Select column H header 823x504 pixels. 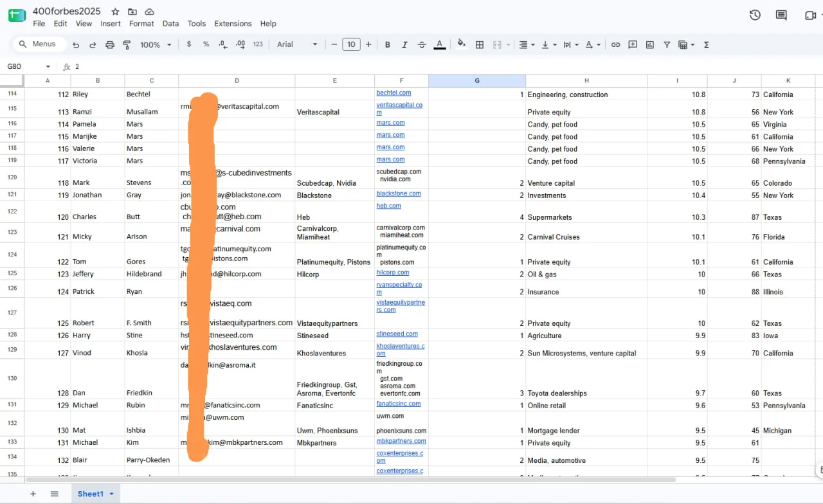point(586,80)
